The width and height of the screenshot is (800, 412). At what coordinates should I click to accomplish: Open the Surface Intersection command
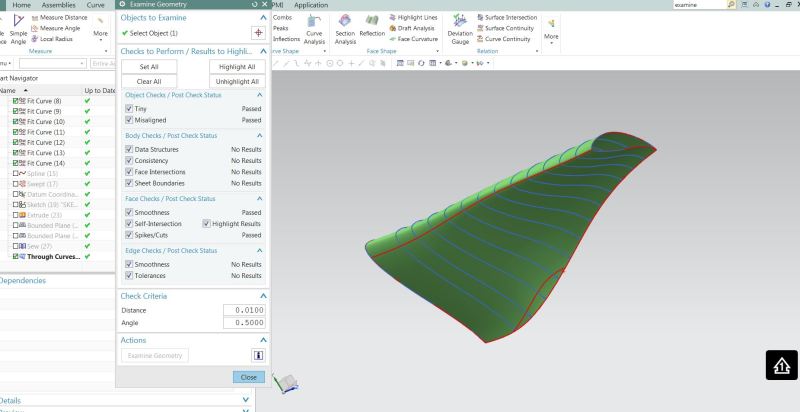[507, 17]
